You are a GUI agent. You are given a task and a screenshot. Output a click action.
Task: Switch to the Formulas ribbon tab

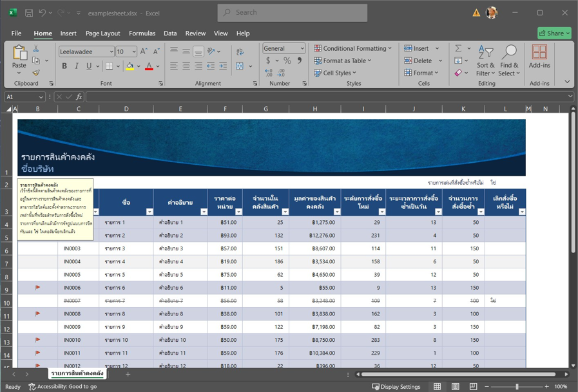(142, 33)
